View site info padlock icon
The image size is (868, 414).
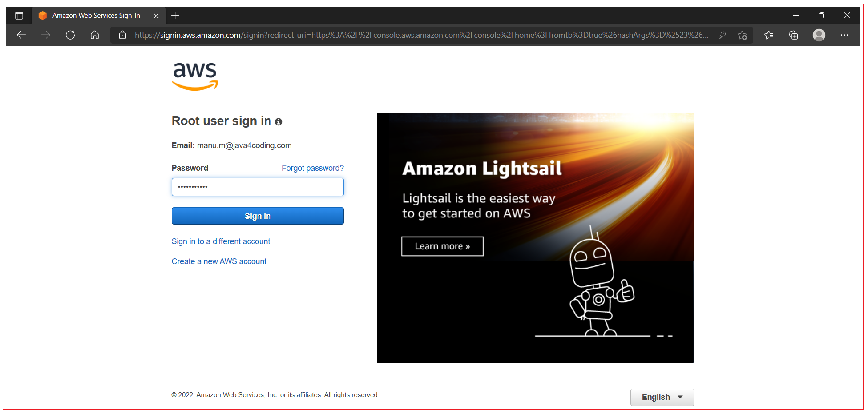[x=123, y=35]
